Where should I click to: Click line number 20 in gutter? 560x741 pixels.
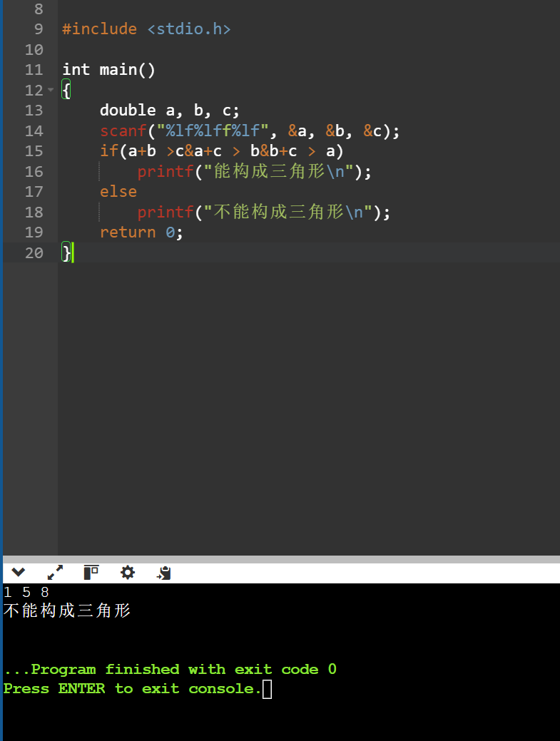coord(34,253)
